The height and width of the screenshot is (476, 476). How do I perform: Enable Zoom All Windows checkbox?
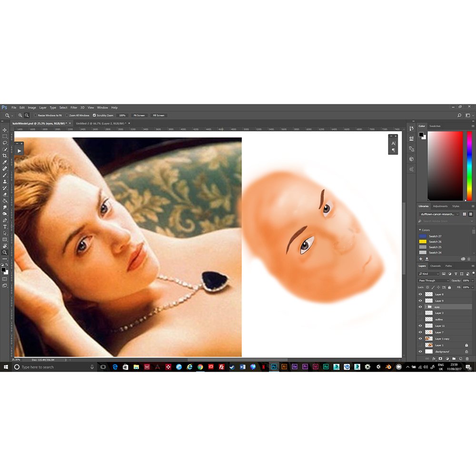tap(67, 115)
